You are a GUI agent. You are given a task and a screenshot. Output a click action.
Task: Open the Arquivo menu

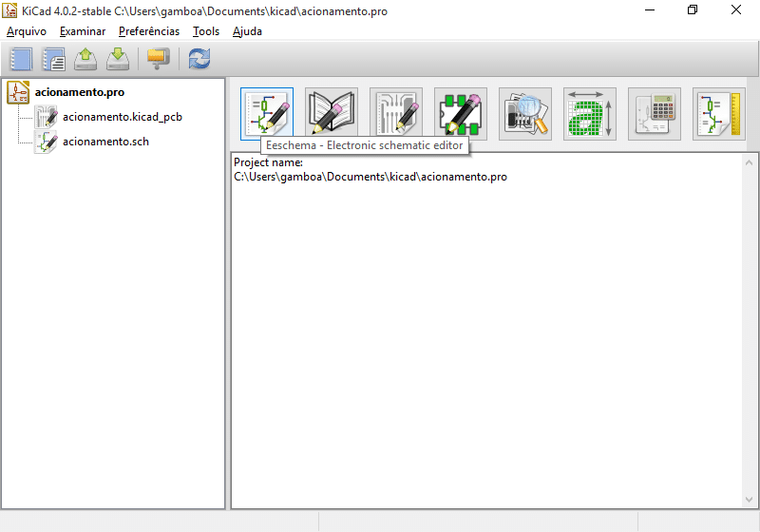[x=27, y=31]
